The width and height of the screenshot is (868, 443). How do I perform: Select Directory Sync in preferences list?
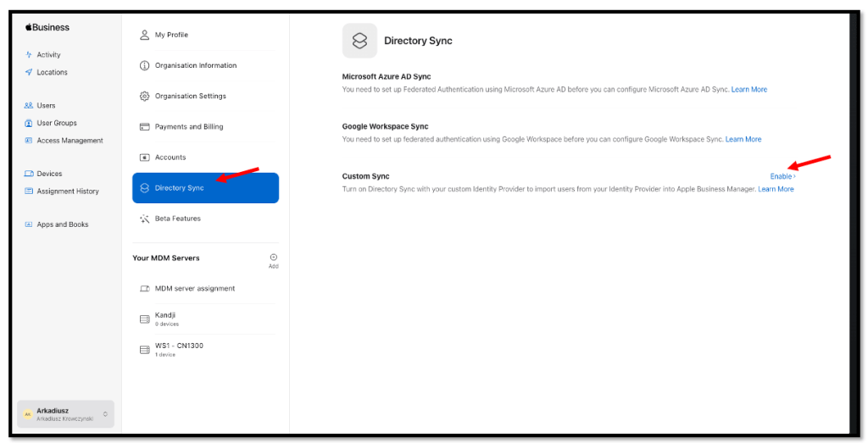tap(205, 188)
